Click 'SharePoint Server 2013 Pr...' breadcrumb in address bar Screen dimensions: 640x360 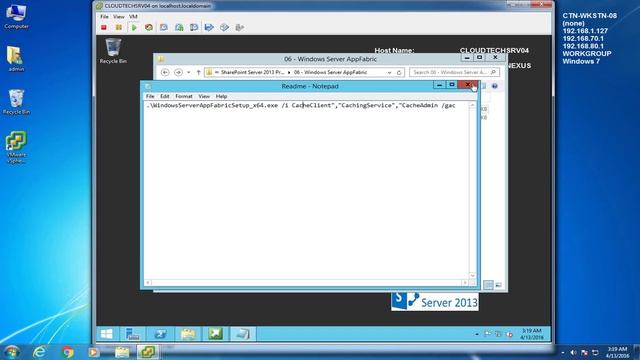pyautogui.click(x=252, y=72)
